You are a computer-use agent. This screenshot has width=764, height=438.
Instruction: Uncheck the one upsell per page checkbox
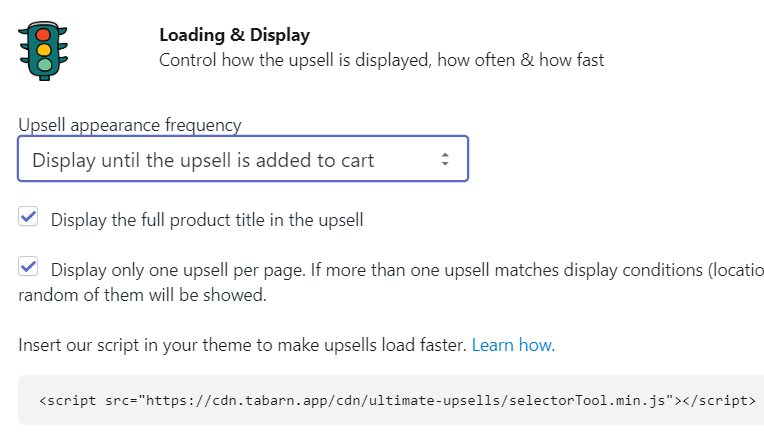click(x=29, y=267)
